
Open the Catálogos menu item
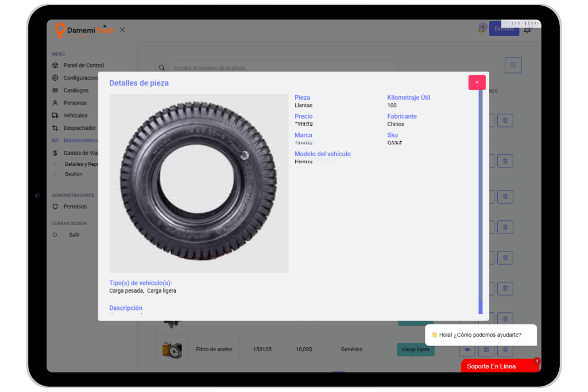click(76, 91)
